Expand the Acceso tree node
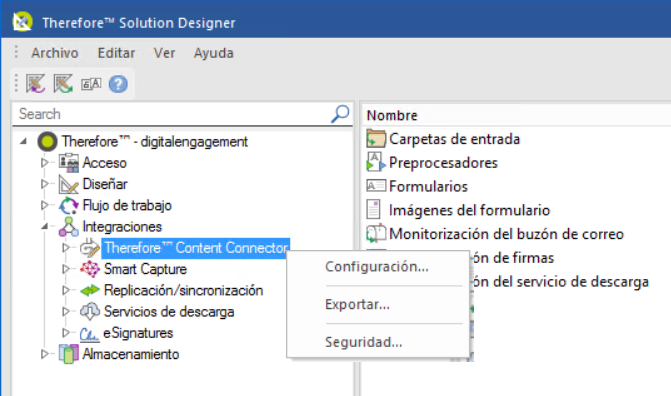The width and height of the screenshot is (671, 396). 45,163
